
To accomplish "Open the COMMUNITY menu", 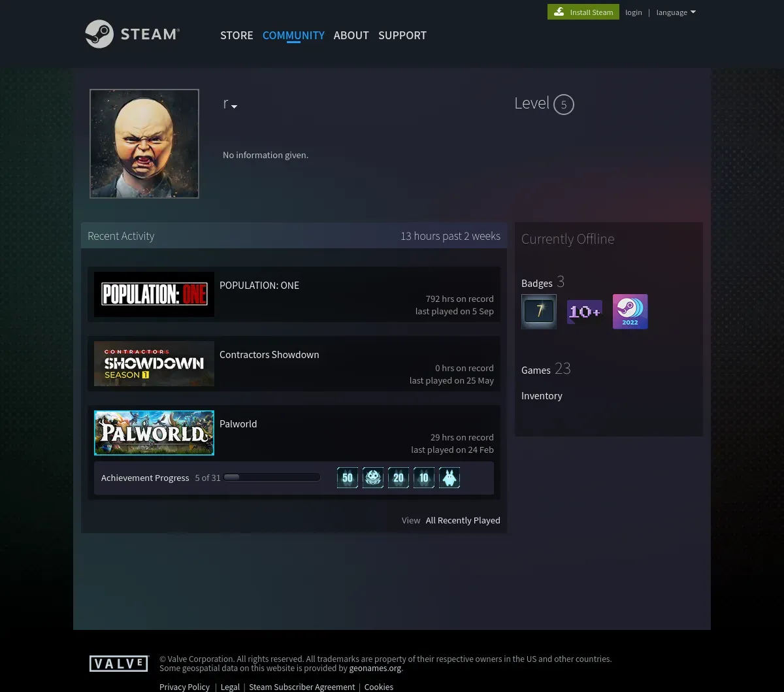I will [293, 35].
